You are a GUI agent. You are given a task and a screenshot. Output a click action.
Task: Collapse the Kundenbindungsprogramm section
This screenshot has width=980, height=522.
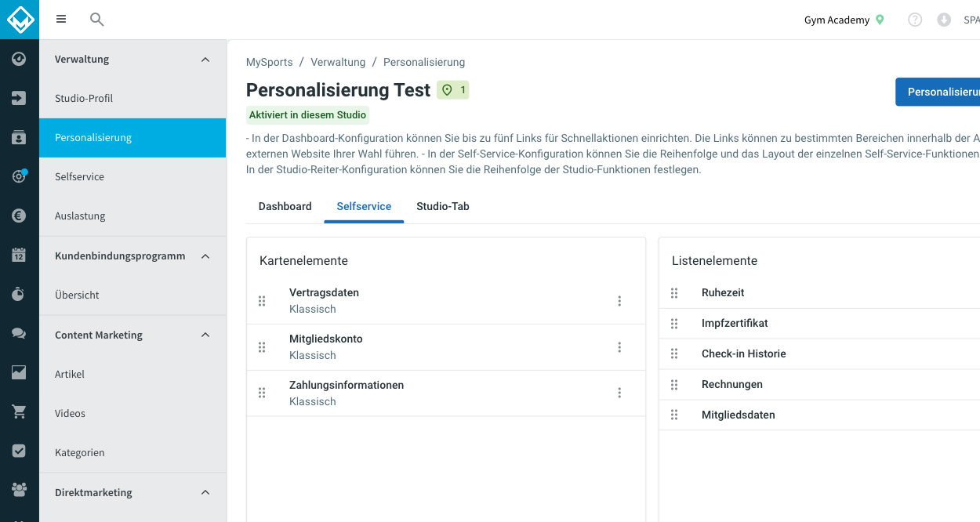205,256
